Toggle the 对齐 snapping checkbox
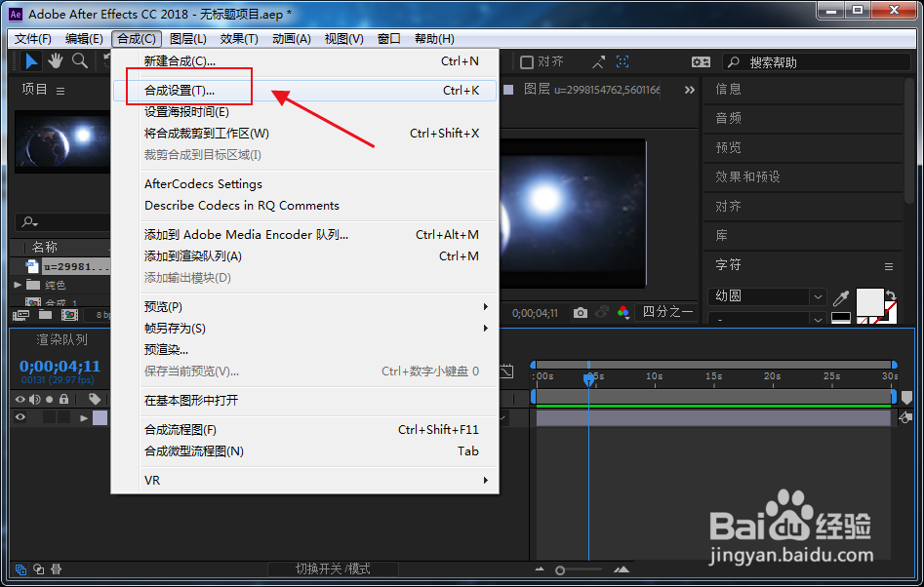The width and height of the screenshot is (924, 587). pos(527,61)
